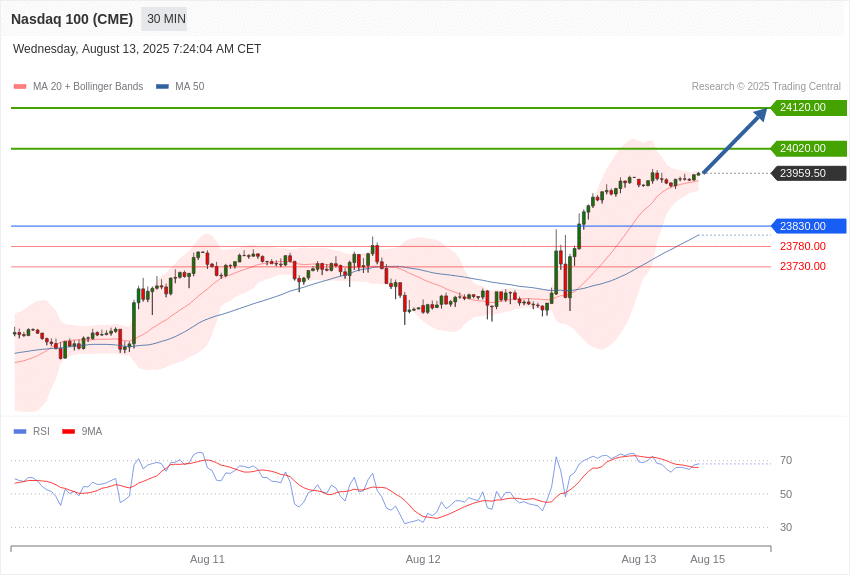
Task: Select the MA 20 + Bollinger Bands label
Action: 88,87
